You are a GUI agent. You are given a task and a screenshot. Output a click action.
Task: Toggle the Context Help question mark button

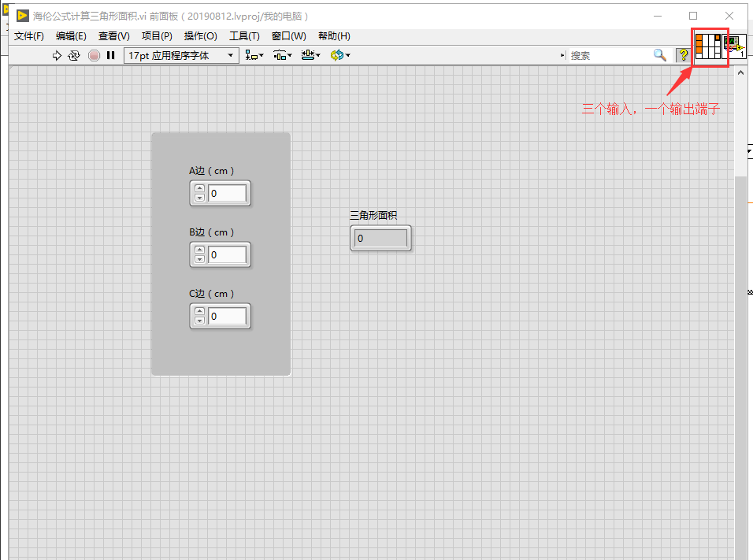(682, 55)
